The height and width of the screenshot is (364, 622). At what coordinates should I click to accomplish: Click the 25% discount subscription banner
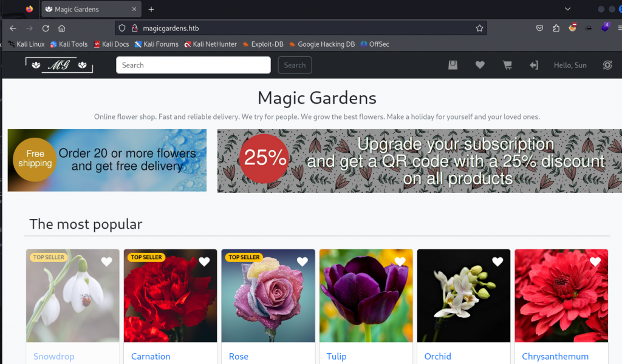pyautogui.click(x=419, y=161)
